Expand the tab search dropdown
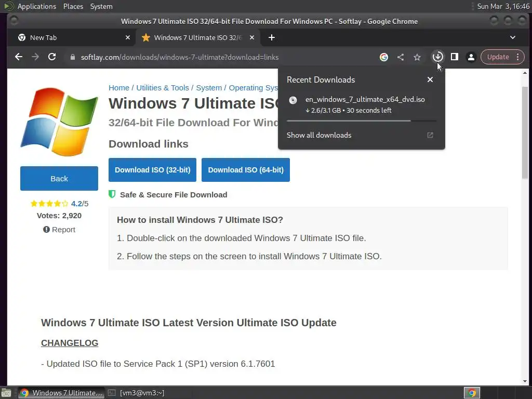Viewport: 532px width, 399px height. coord(513,37)
